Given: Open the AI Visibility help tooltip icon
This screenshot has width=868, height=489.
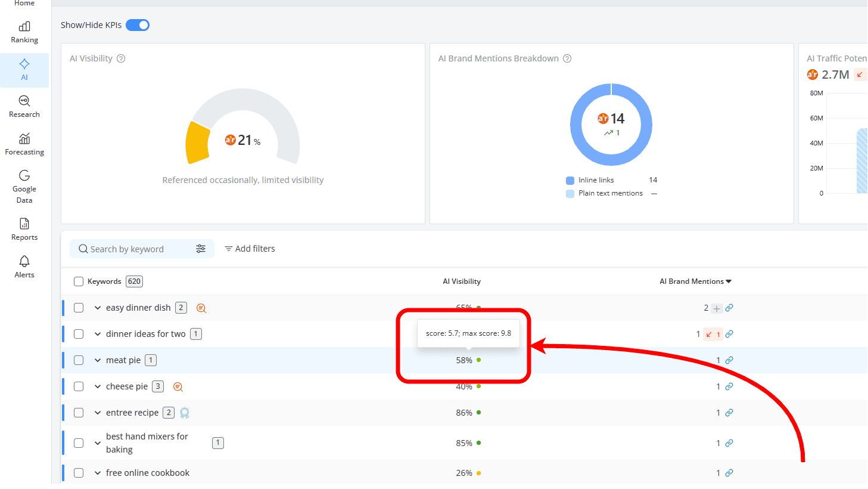Looking at the screenshot, I should pyautogui.click(x=121, y=58).
